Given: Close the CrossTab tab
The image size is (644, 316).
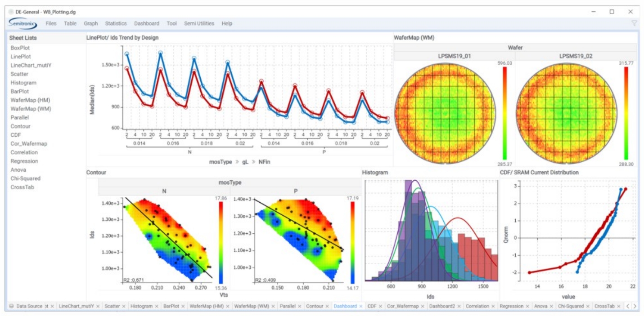Looking at the screenshot, I should tap(619, 306).
